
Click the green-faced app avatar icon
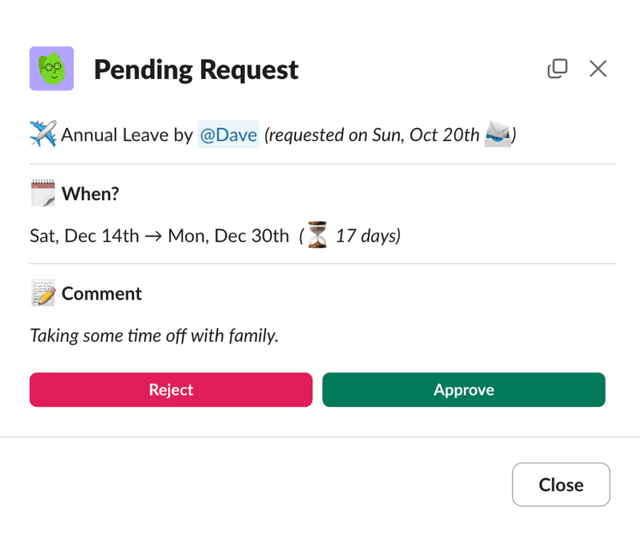pyautogui.click(x=52, y=69)
